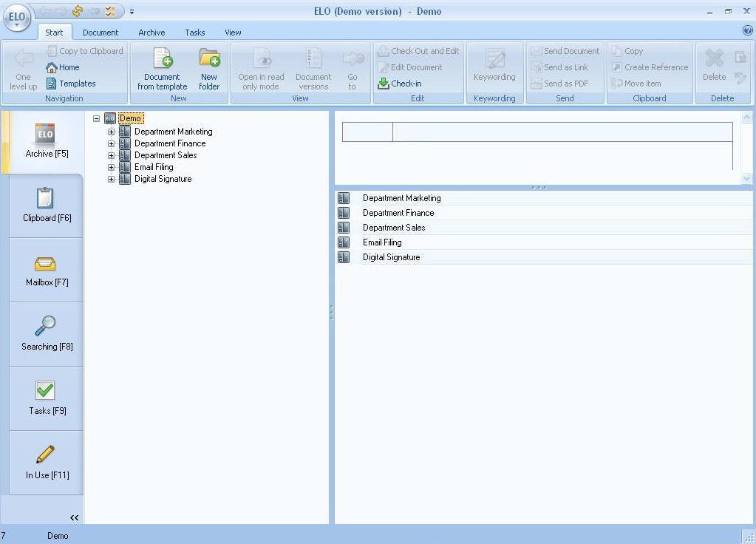
Task: Switch to the Mailbox [F7] sidebar icon
Action: click(x=46, y=270)
